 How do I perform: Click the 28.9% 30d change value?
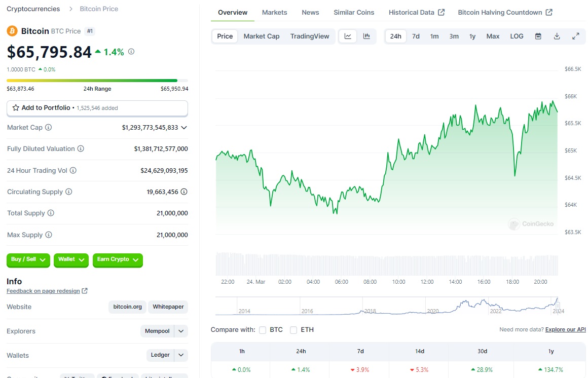tap(482, 370)
